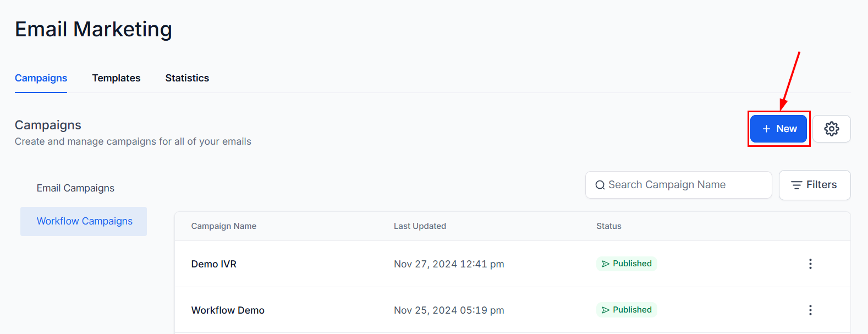The width and height of the screenshot is (868, 334).
Task: Open the Workflow Demo campaign
Action: tap(228, 310)
